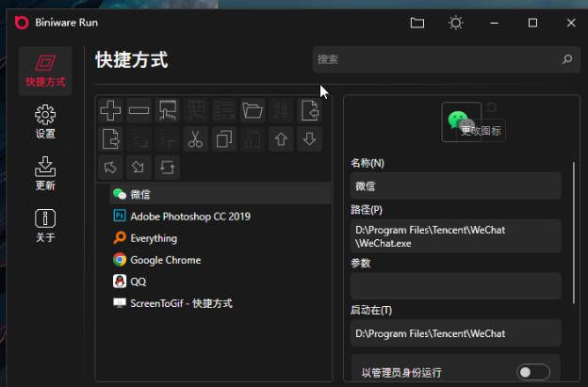Click the empty 参数 parameters field
This screenshot has width=588, height=387.
(x=456, y=286)
